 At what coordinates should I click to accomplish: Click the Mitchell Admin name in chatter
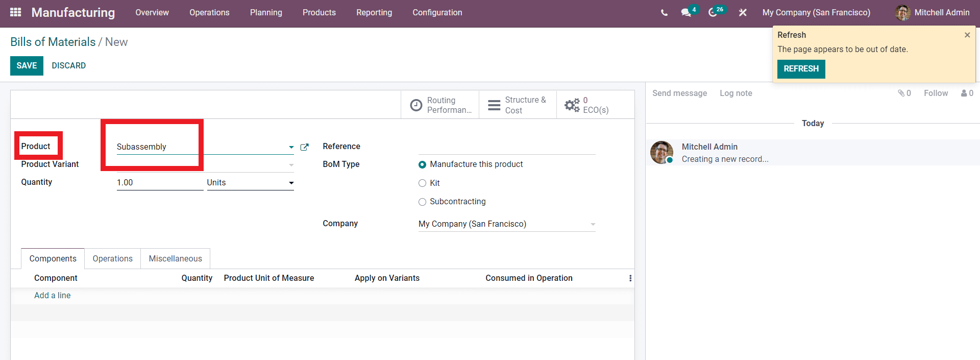[x=709, y=147]
